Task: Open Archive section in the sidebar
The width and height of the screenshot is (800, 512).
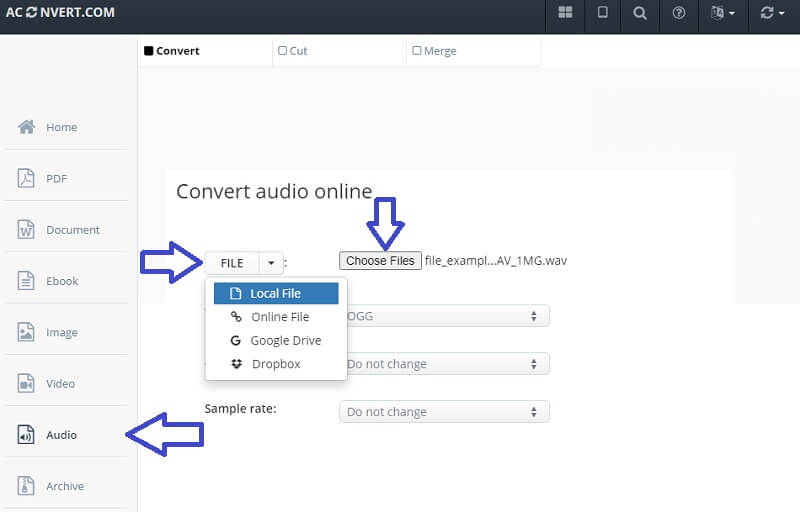Action: coord(64,486)
